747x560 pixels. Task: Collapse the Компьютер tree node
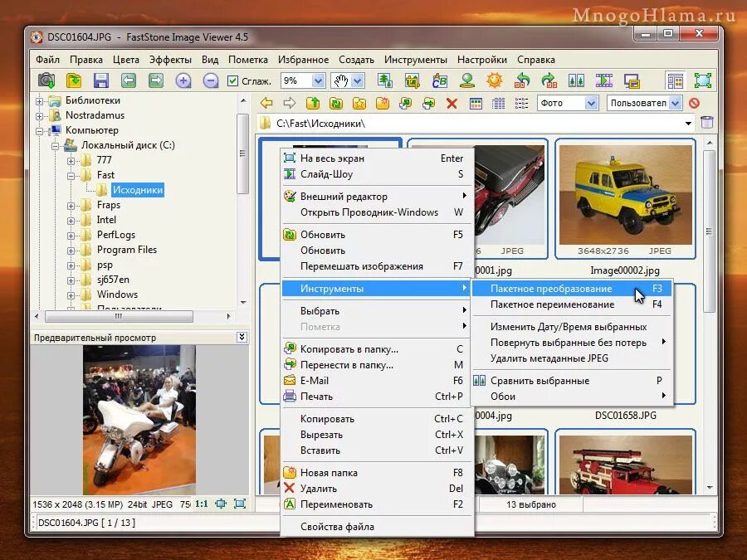40,130
